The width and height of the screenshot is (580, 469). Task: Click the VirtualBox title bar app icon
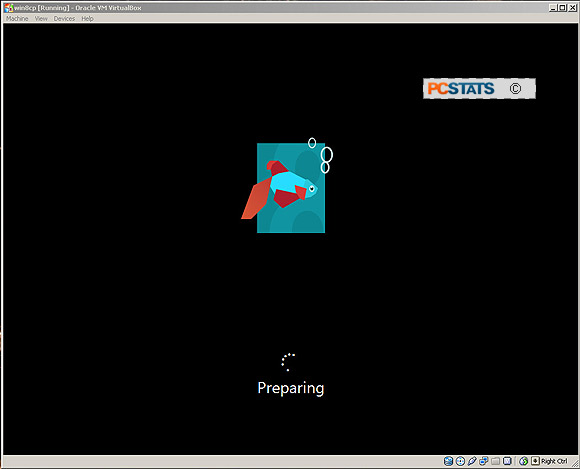pyautogui.click(x=8, y=7)
